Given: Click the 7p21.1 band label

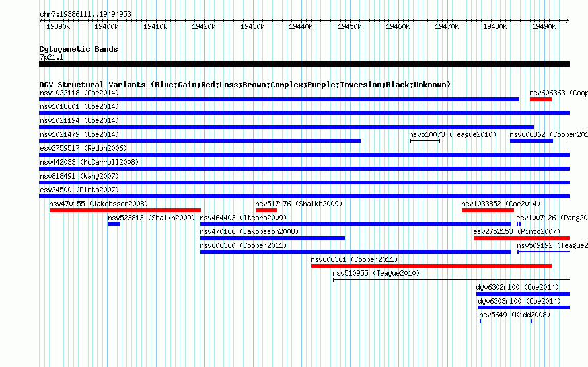Looking at the screenshot, I should click(52, 57).
